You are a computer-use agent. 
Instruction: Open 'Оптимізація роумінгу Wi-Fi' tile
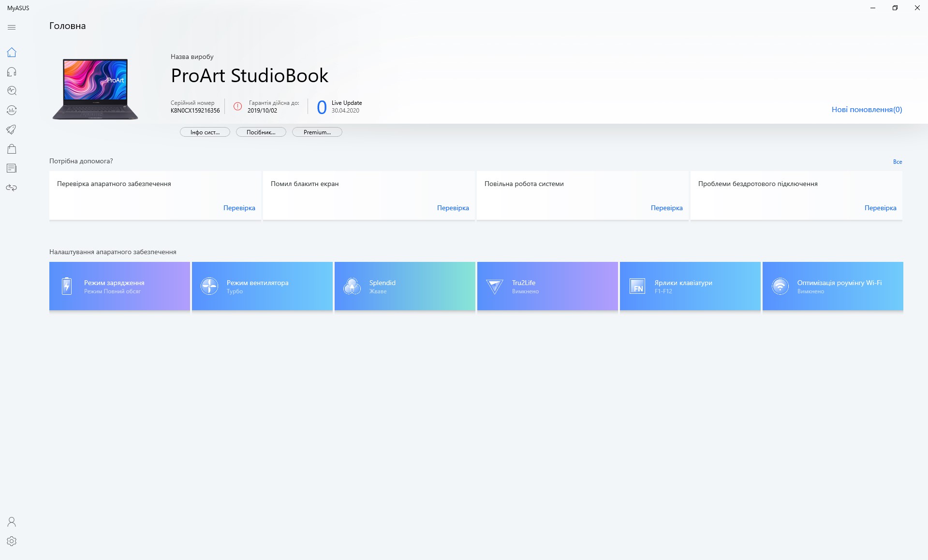tap(833, 286)
